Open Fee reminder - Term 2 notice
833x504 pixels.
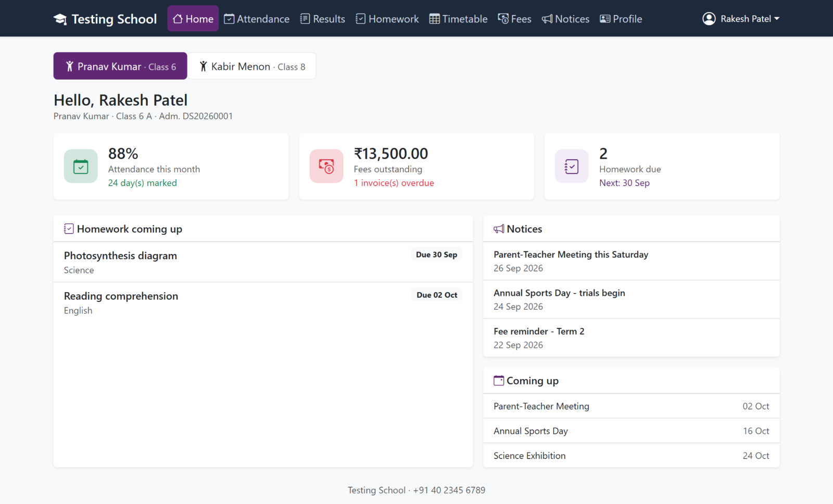631,338
